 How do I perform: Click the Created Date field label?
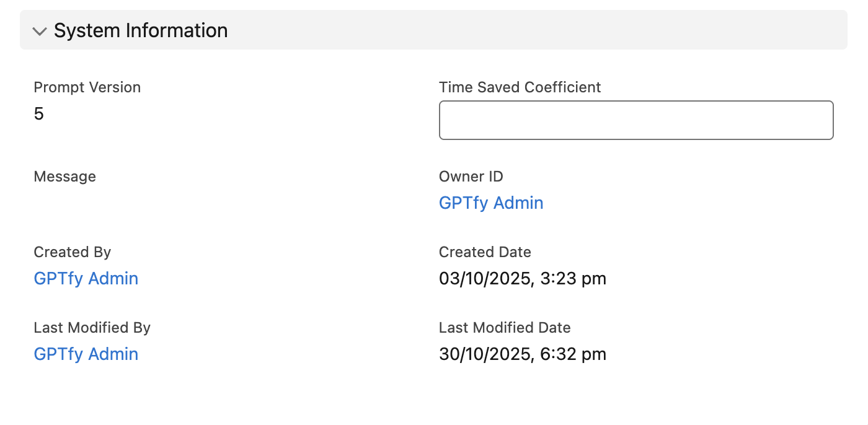485,252
